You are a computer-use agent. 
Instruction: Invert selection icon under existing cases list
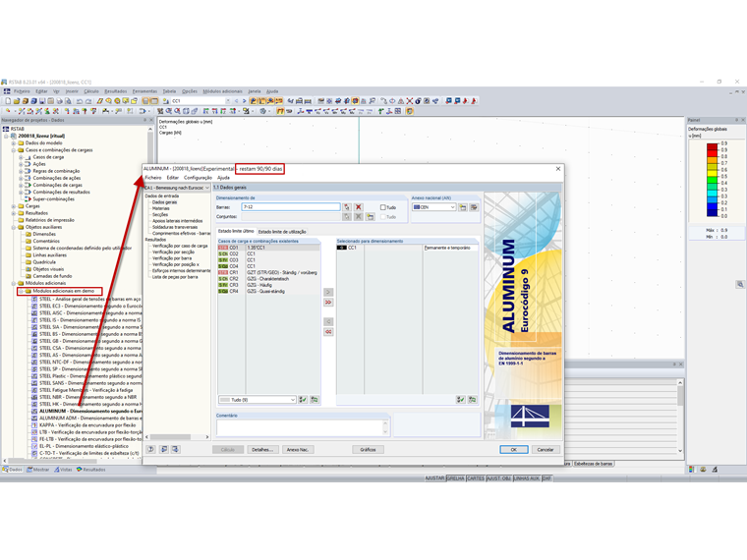(x=314, y=400)
